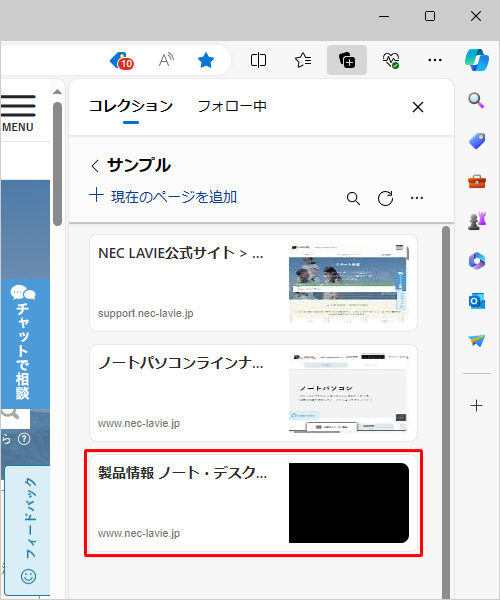Click the Collections panel scrollbar

[x=446, y=412]
